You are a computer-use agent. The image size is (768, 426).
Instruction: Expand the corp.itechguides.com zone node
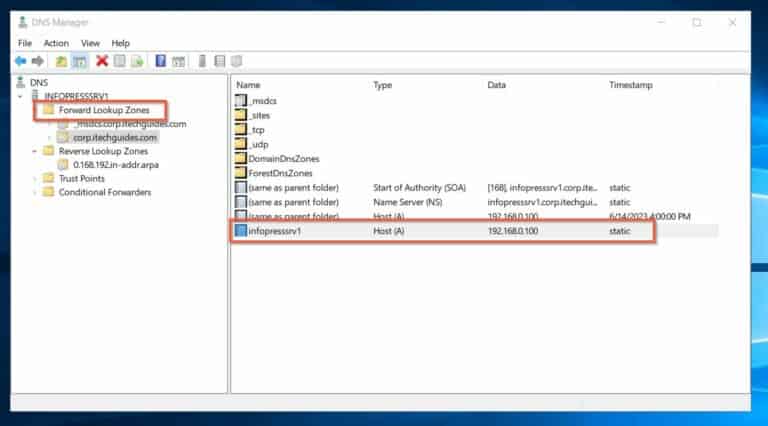[x=49, y=138]
